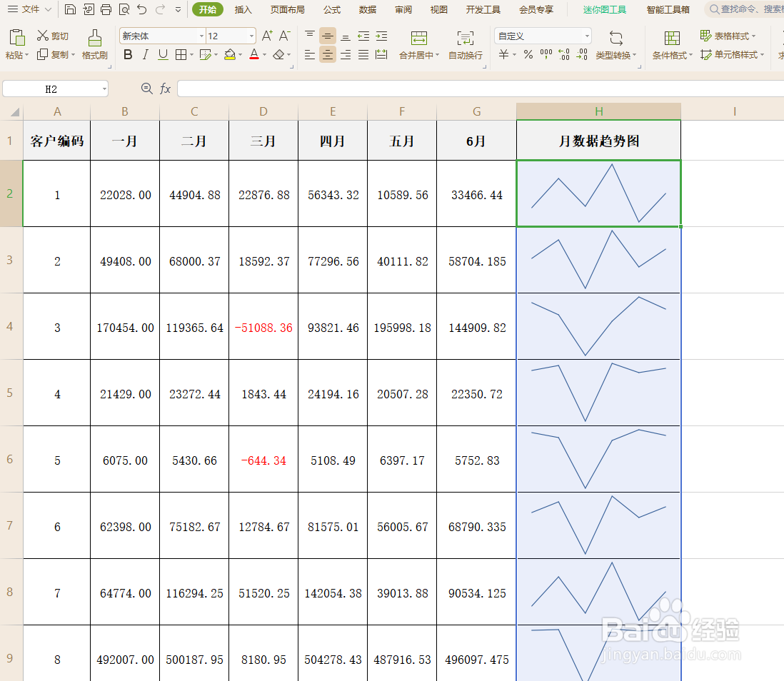784x681 pixels.
Task: Click the Fill Color bucket icon
Action: click(x=230, y=54)
